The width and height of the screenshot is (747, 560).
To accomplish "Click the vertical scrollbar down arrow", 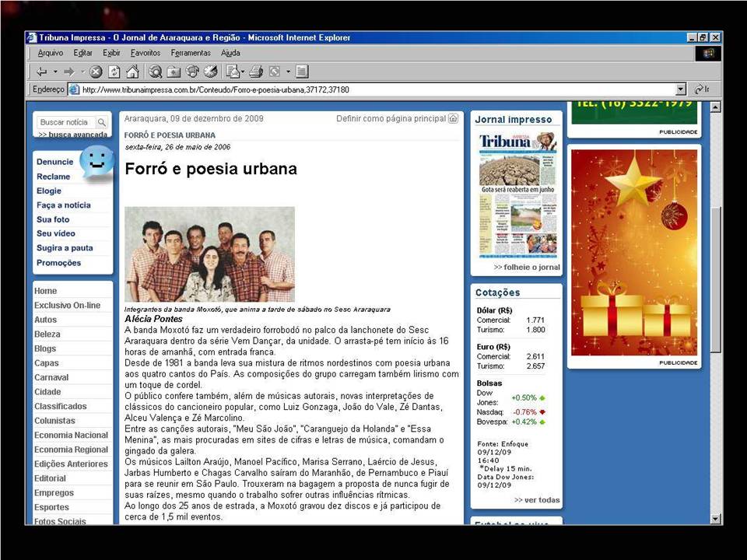I will (715, 519).
